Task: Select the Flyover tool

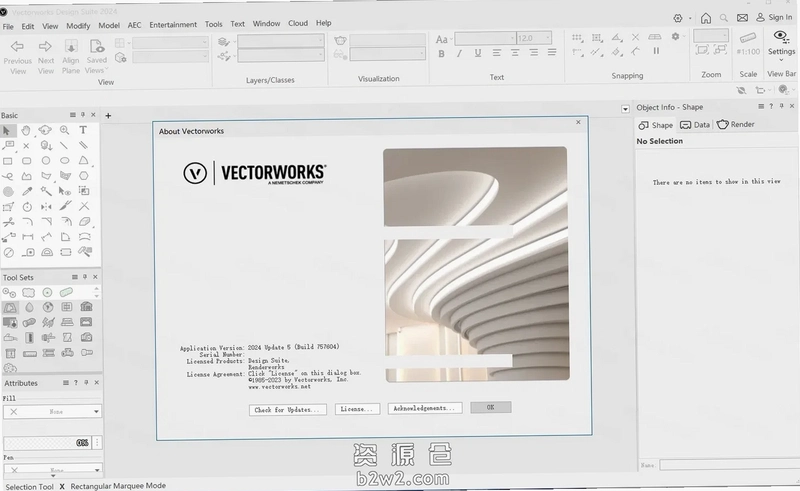Action: (45, 131)
